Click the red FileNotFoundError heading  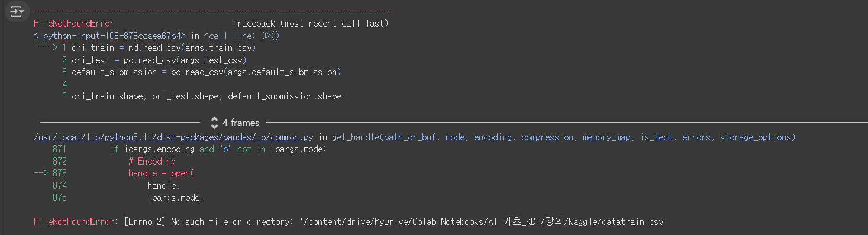74,24
